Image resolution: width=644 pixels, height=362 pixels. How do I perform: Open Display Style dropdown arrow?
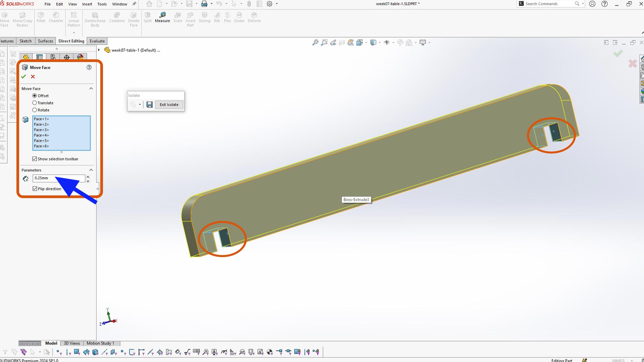[x=380, y=43]
